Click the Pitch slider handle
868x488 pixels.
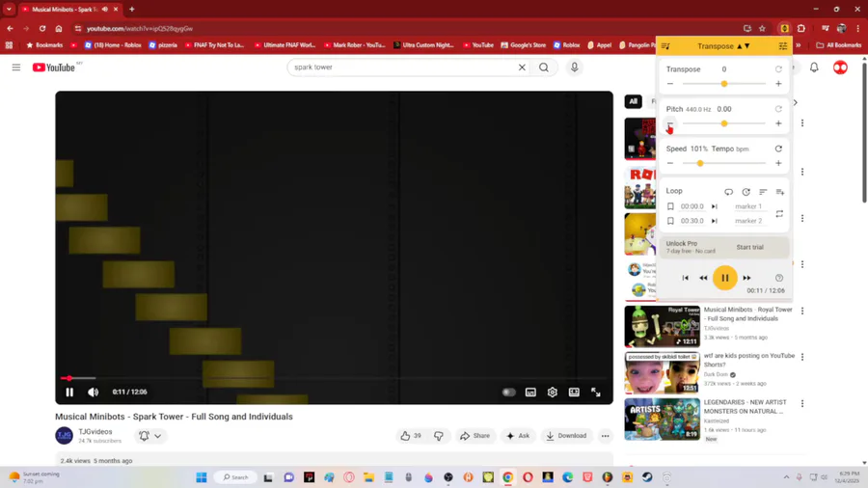pos(724,123)
